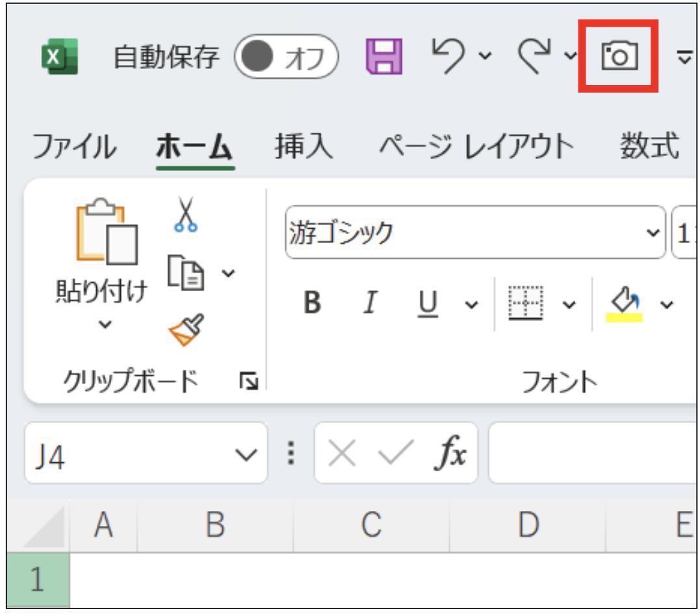
Task: Click the 貼り付け paste clipboard icon
Action: pos(107,231)
